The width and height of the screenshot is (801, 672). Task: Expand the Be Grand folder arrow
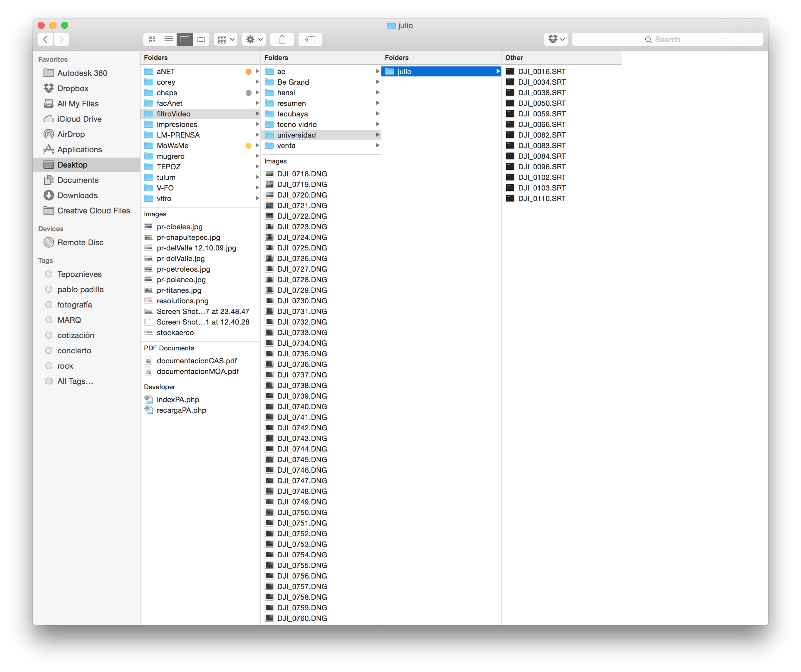378,82
